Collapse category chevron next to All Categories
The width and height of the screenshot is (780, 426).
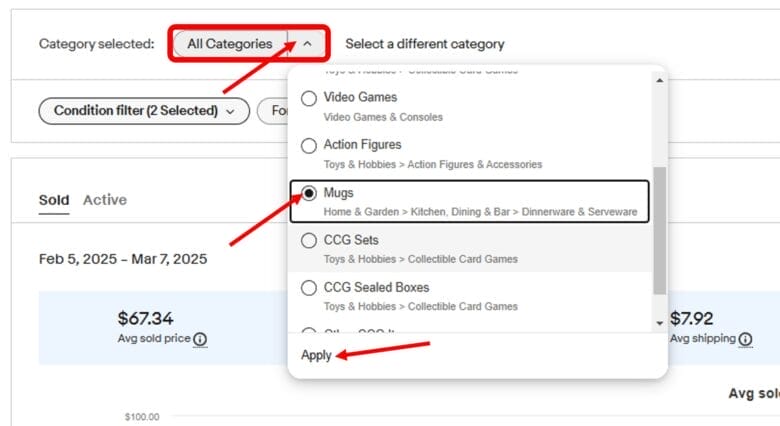click(x=307, y=44)
